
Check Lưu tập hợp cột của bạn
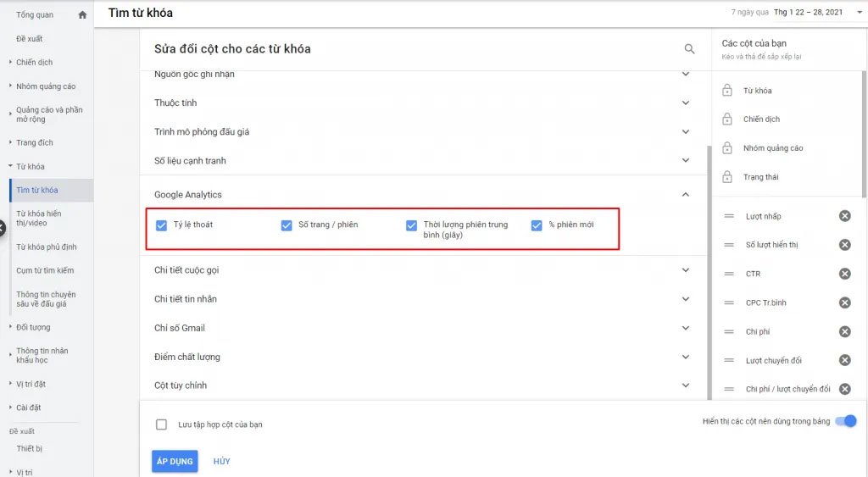click(x=161, y=424)
